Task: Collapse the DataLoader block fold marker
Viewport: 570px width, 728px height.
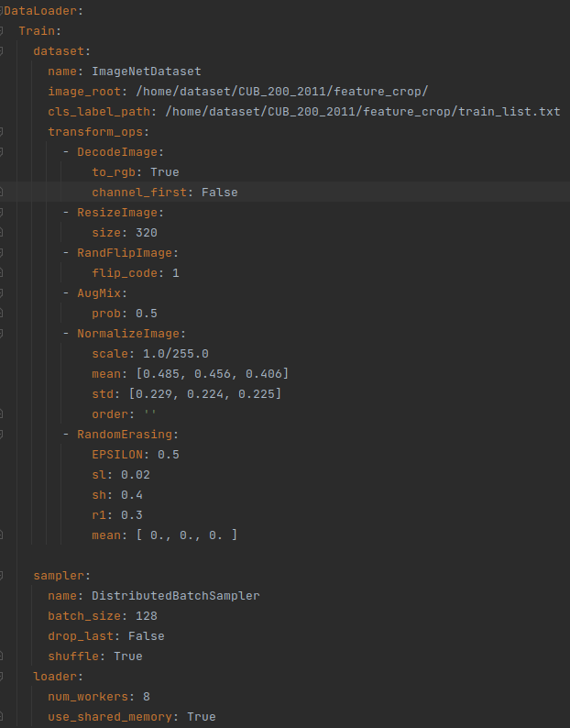Action: 2,11
